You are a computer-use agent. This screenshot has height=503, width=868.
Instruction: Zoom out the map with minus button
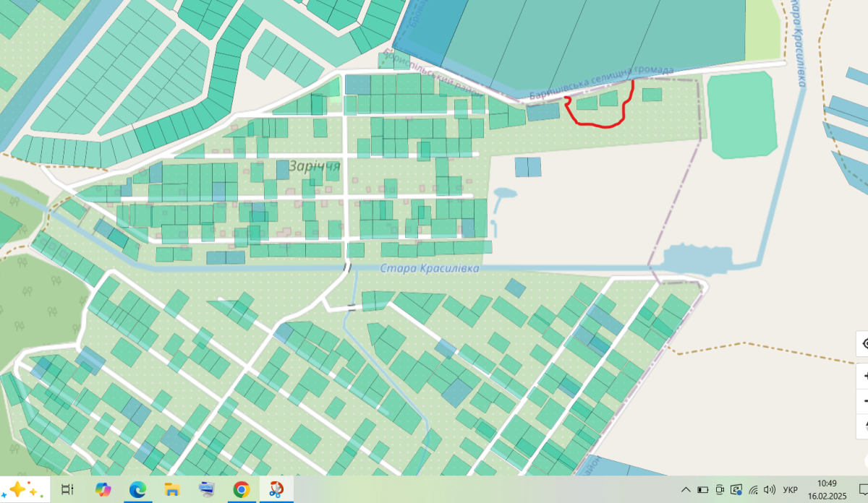point(863,400)
